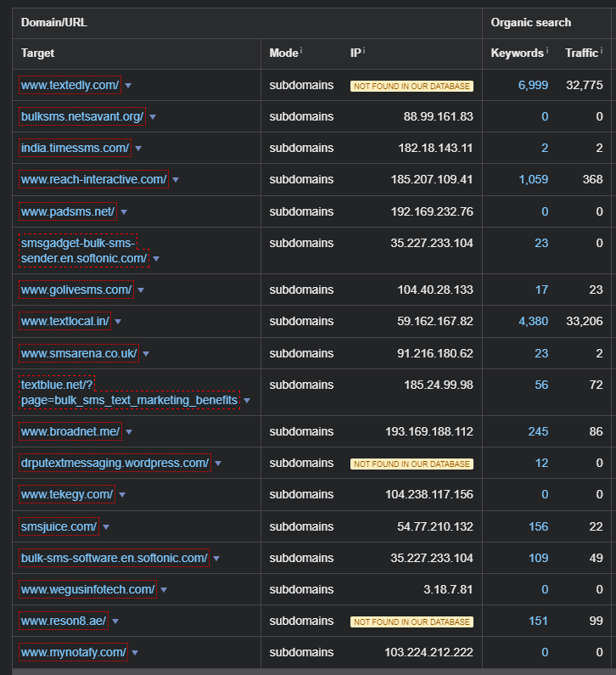Open the smsjuice.com/ link
Viewport: 616px width, 675px height.
(x=59, y=527)
